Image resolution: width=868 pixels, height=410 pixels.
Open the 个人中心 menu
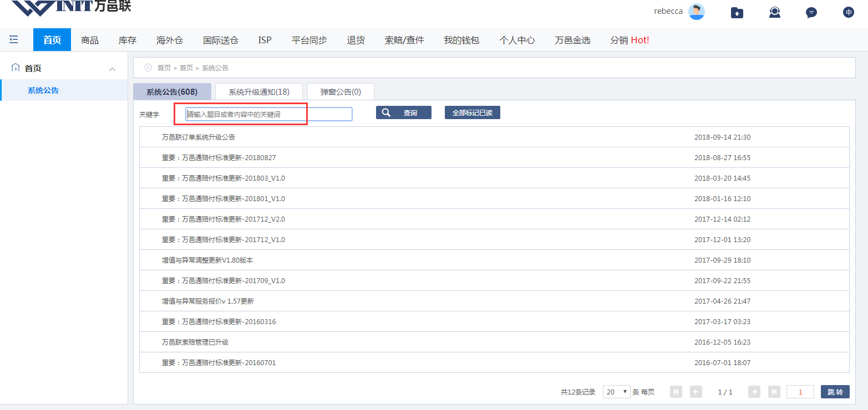point(517,40)
